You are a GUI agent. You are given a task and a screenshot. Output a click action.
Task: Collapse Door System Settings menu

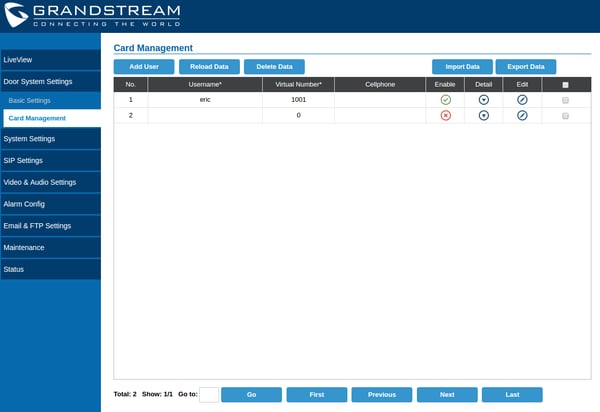[51, 81]
